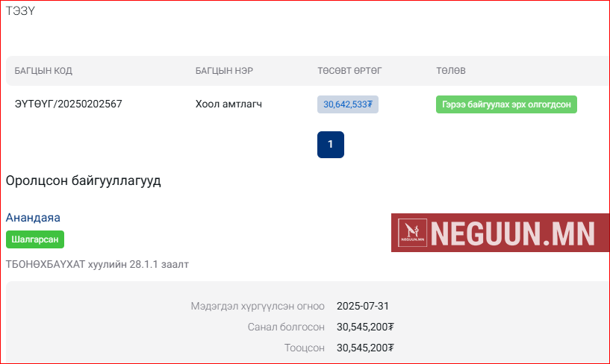Click the 30,642,533₮ budget cost badge
Screen dimensions: 610x364
[x=348, y=104]
